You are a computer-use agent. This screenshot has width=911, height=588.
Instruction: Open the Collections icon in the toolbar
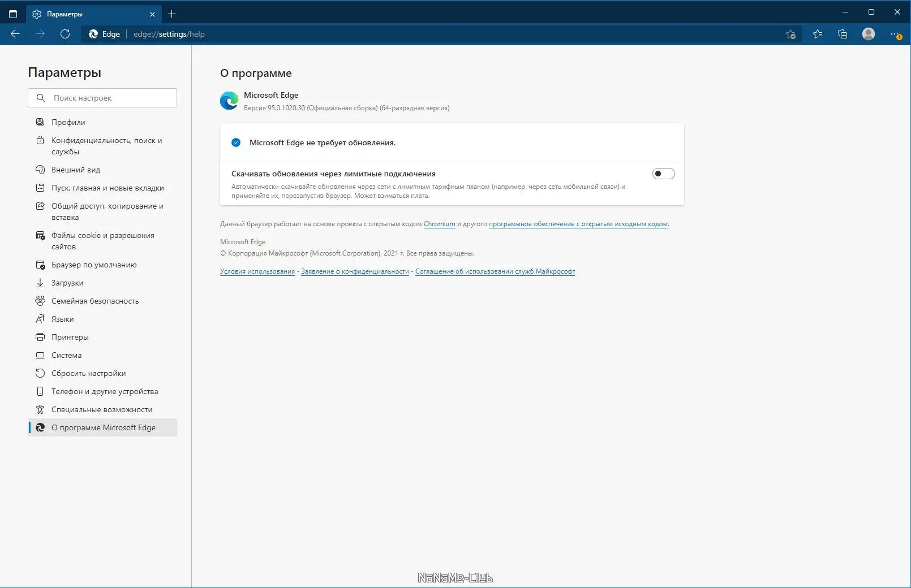[x=843, y=34]
